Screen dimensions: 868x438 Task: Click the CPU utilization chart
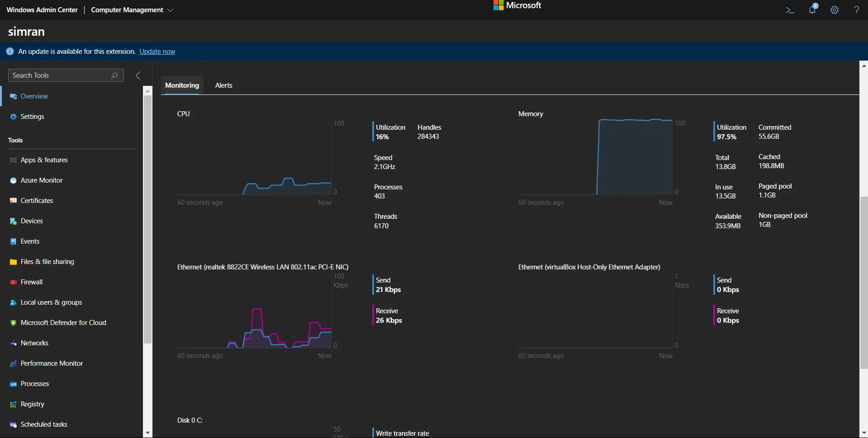[254, 157]
